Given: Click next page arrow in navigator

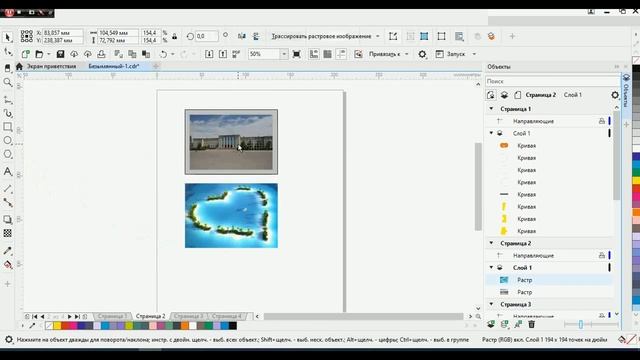Looking at the screenshot, I should coord(69,316).
